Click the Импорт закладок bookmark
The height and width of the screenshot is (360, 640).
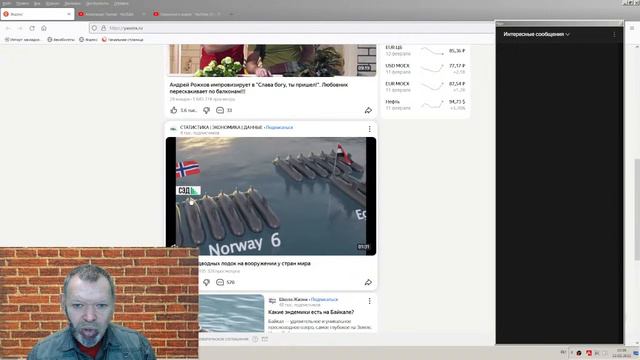coord(23,40)
